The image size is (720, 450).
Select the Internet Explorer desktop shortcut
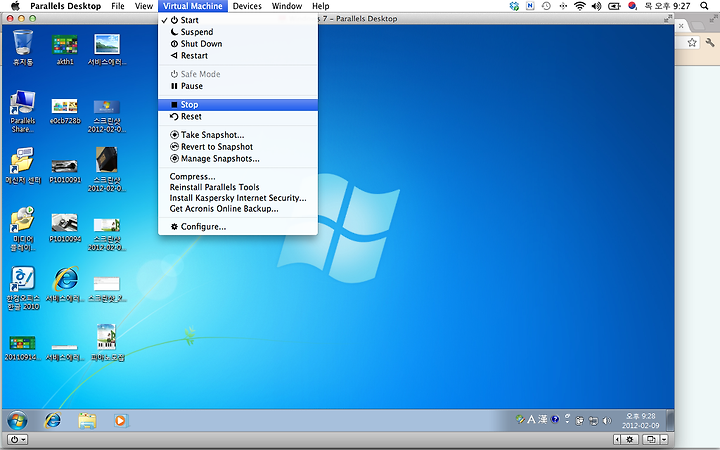tap(66, 284)
